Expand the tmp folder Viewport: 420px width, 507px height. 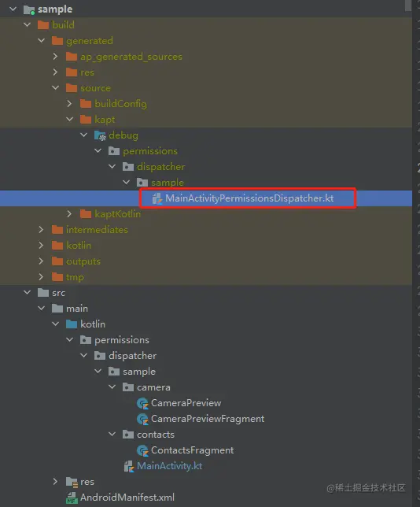coord(42,277)
